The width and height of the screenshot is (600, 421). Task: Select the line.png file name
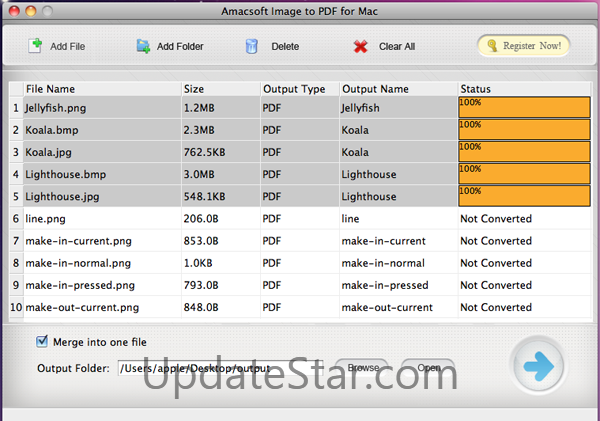pyautogui.click(x=45, y=219)
